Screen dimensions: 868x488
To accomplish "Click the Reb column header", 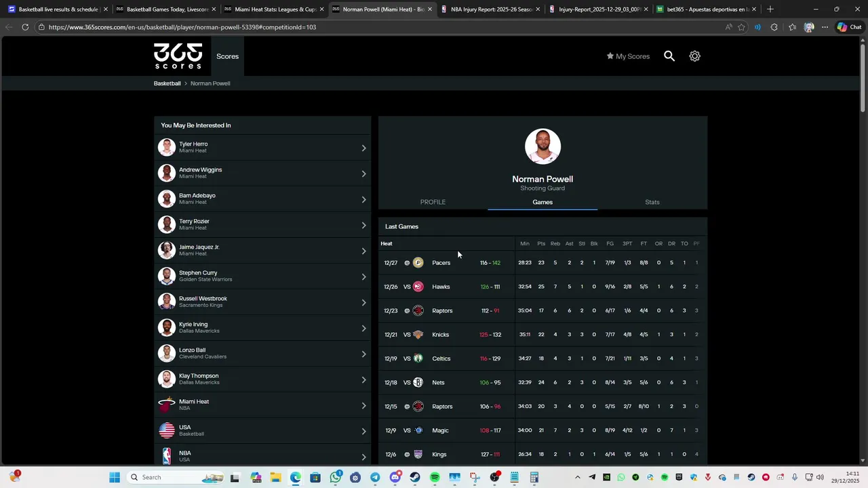I will pyautogui.click(x=555, y=243).
